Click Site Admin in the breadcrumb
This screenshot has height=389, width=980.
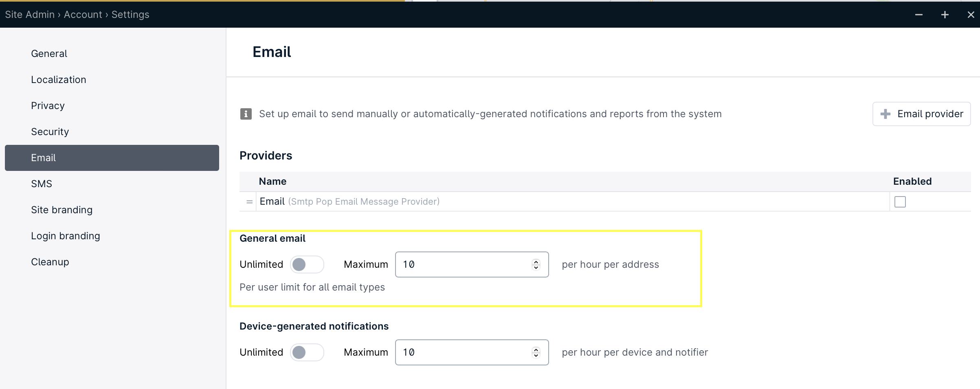point(30,15)
